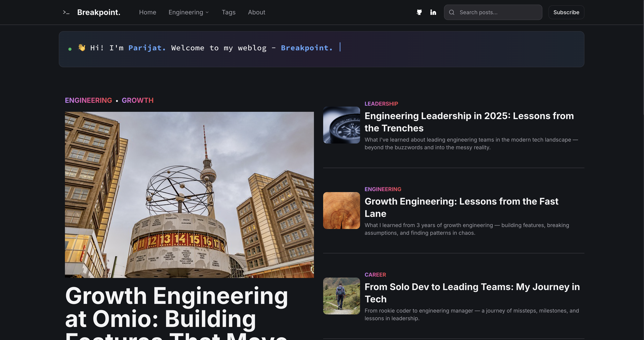Click the LEADERSHIP category label
Viewport: 644px width, 340px height.
tap(381, 104)
